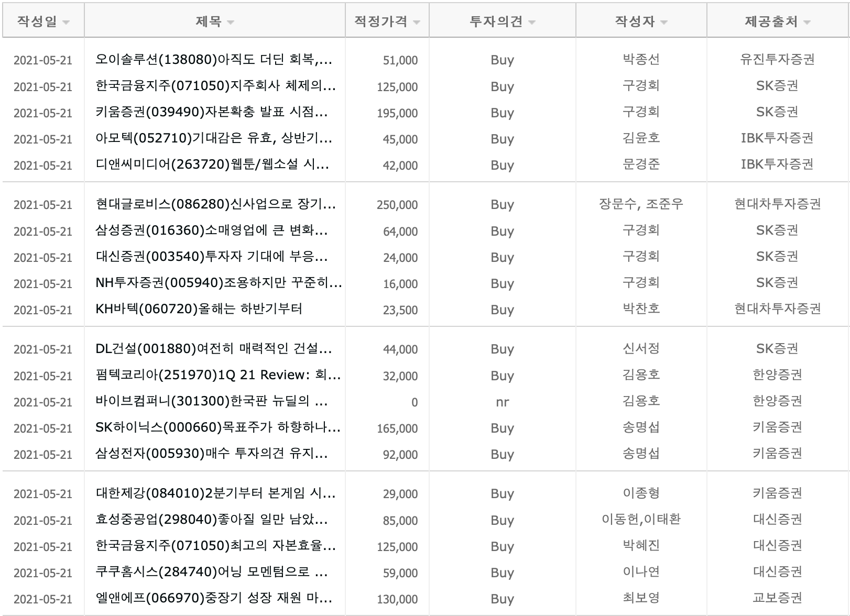The height and width of the screenshot is (616, 850).
Task: Click source 교보증권
Action: click(x=777, y=598)
